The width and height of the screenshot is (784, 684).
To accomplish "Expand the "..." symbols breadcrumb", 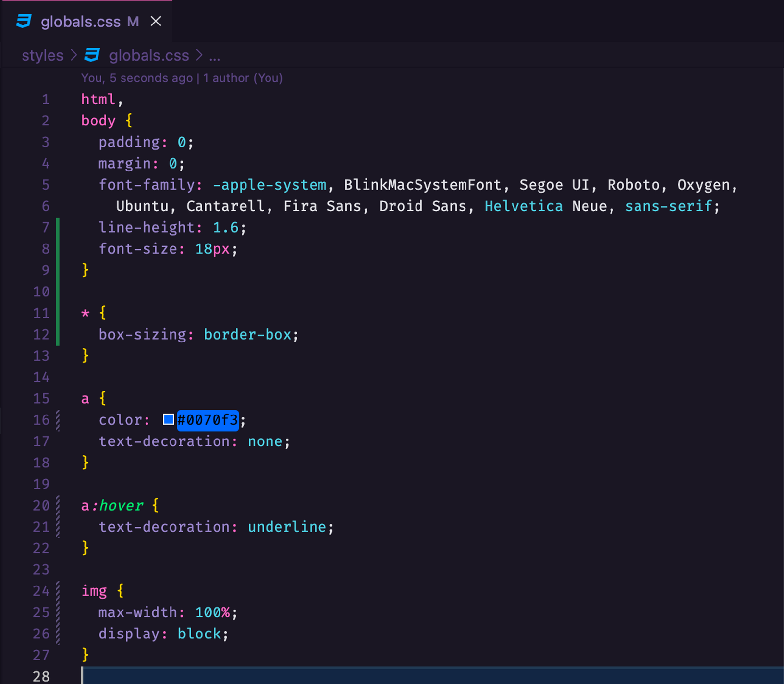I will [215, 56].
